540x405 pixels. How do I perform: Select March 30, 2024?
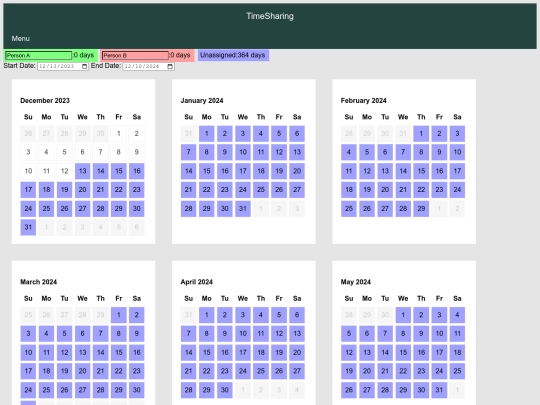pos(137,390)
